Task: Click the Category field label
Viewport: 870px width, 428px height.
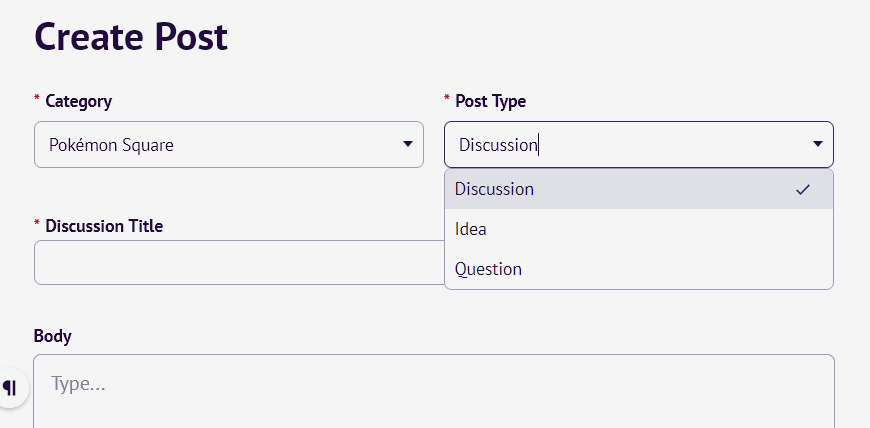Action: click(x=78, y=102)
